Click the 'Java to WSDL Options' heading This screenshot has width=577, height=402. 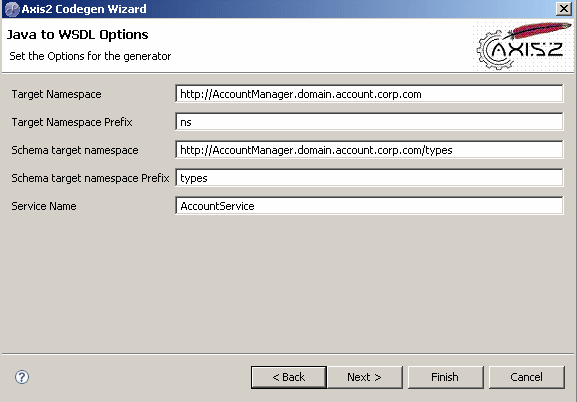click(x=78, y=35)
